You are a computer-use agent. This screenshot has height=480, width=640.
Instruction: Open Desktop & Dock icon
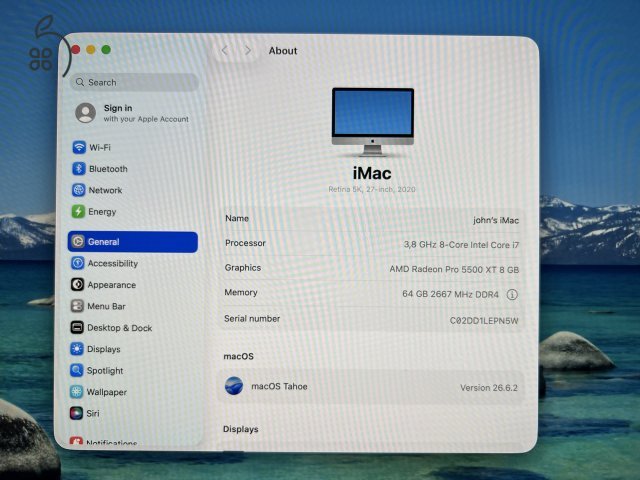[77, 327]
